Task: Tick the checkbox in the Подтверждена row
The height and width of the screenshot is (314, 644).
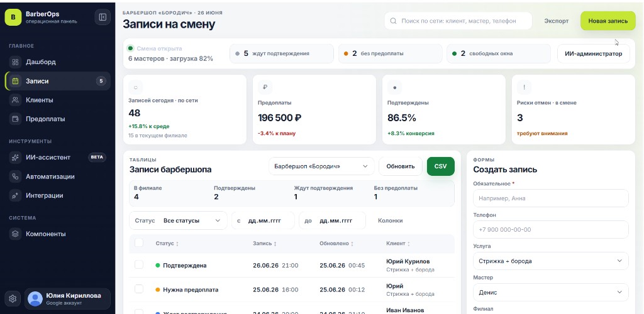Action: pyautogui.click(x=139, y=265)
